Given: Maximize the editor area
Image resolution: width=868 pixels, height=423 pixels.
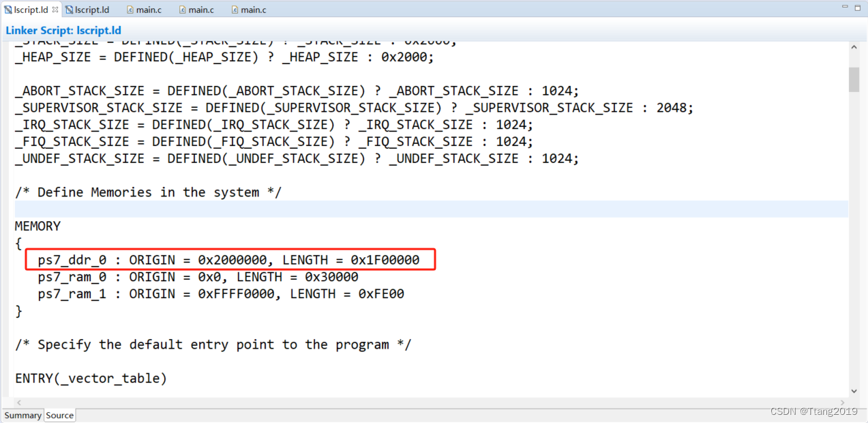Looking at the screenshot, I should pyautogui.click(x=856, y=8).
